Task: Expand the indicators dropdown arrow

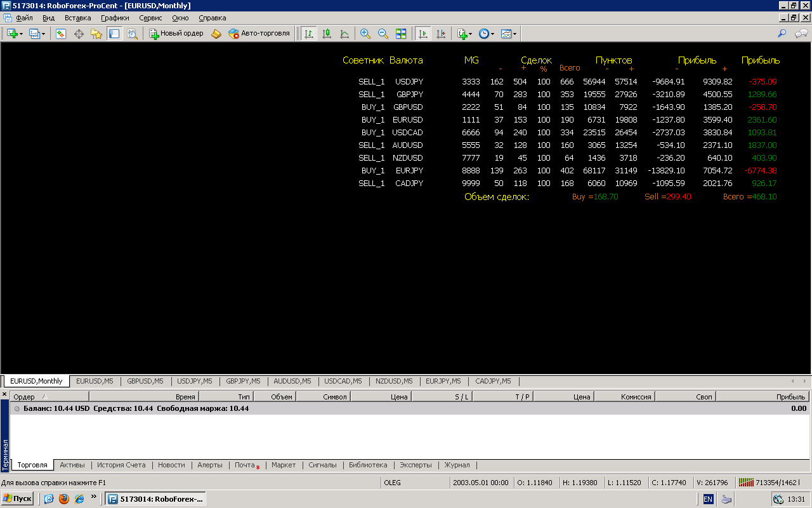Action: click(470, 34)
